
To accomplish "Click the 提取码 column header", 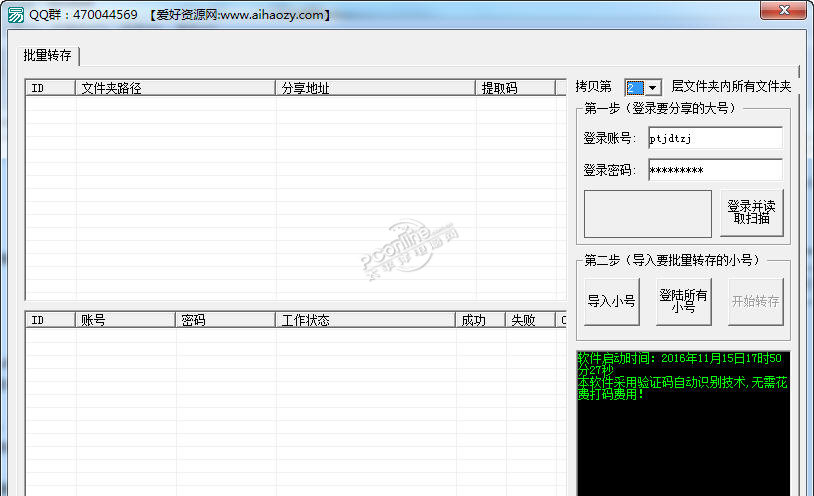I will coord(515,88).
